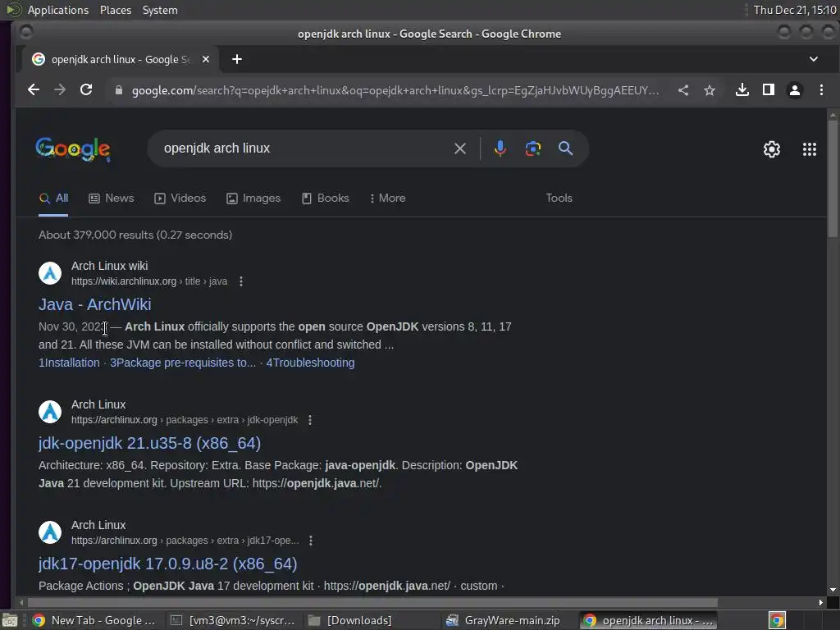Toggle Chrome side panel
The width and height of the screenshot is (840, 630).
tap(768, 90)
